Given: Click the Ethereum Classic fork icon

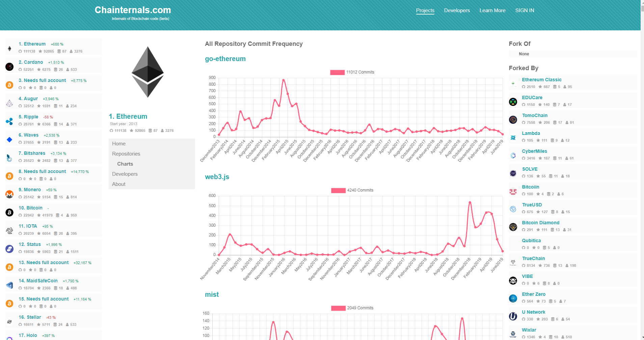Looking at the screenshot, I should (513, 84).
